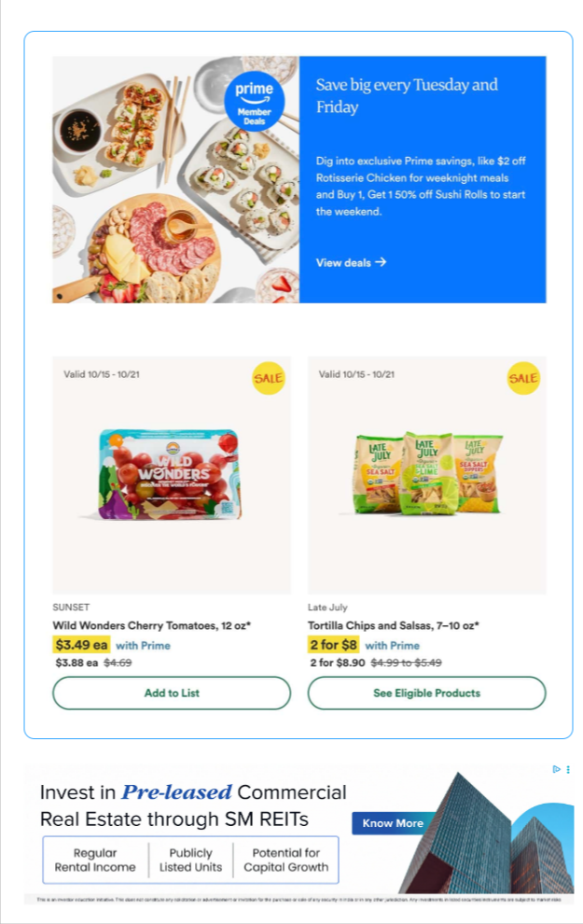Click the 2 for $8 Prime price tag
This screenshot has width=583, height=924.
tap(333, 645)
